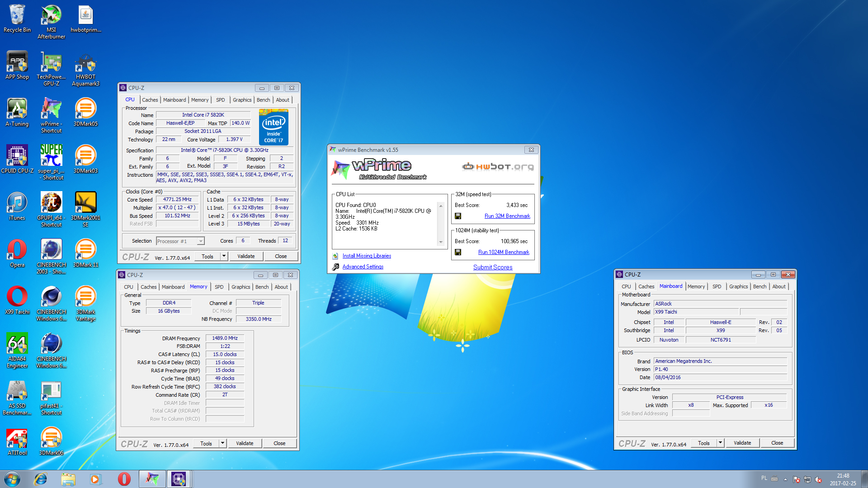The image size is (868, 488).
Task: Launch ATITool desktop icon
Action: tap(17, 441)
